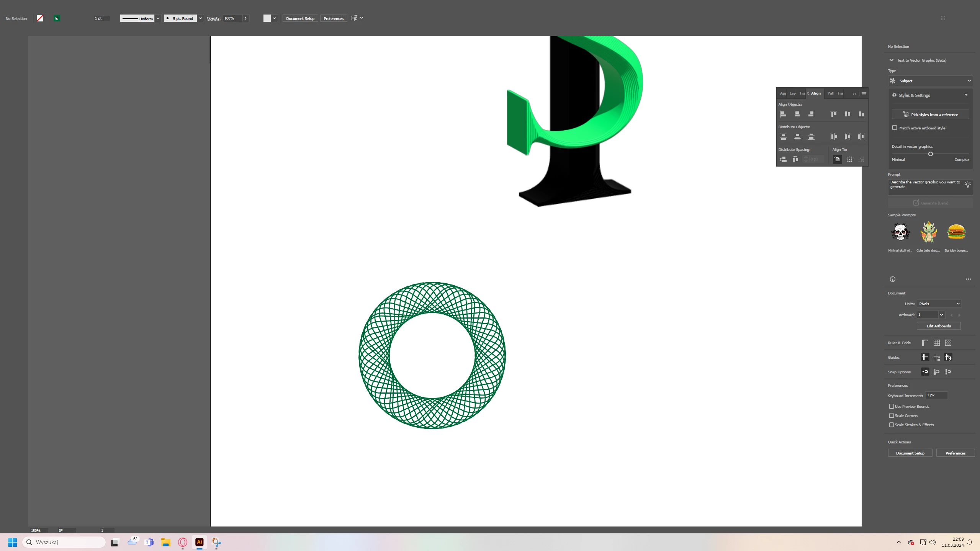Enable Scale Strokes & Effects checkbox

[x=892, y=425]
